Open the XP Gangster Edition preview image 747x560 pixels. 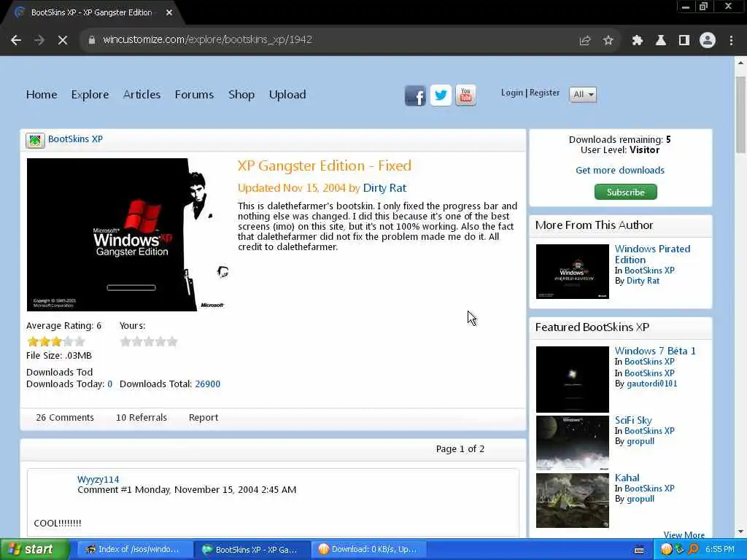tap(128, 235)
